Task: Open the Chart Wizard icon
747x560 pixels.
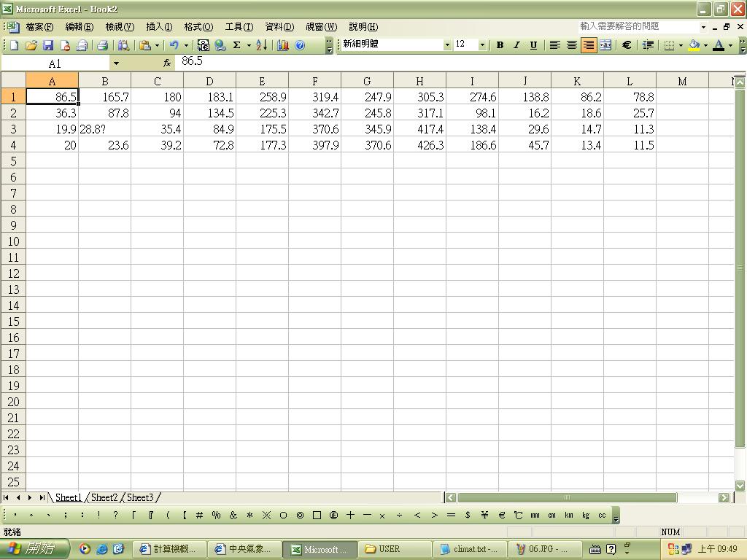Action: pos(283,45)
